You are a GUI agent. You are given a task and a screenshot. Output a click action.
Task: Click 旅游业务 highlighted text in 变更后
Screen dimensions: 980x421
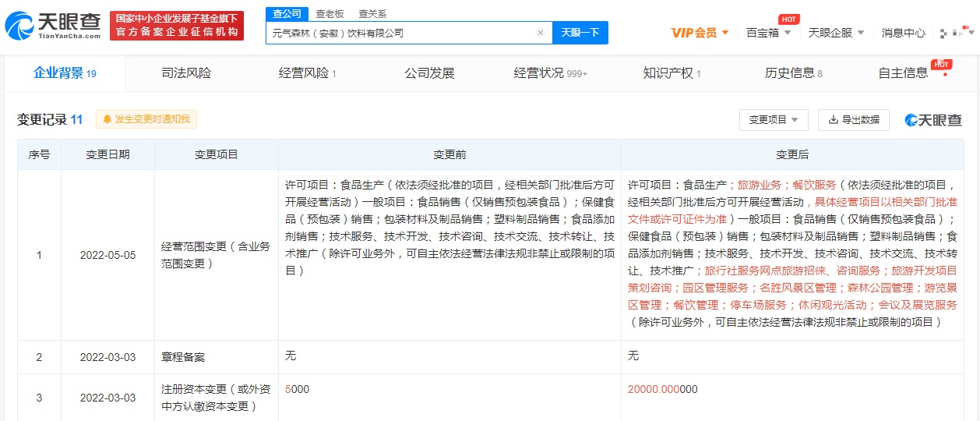pyautogui.click(x=759, y=185)
